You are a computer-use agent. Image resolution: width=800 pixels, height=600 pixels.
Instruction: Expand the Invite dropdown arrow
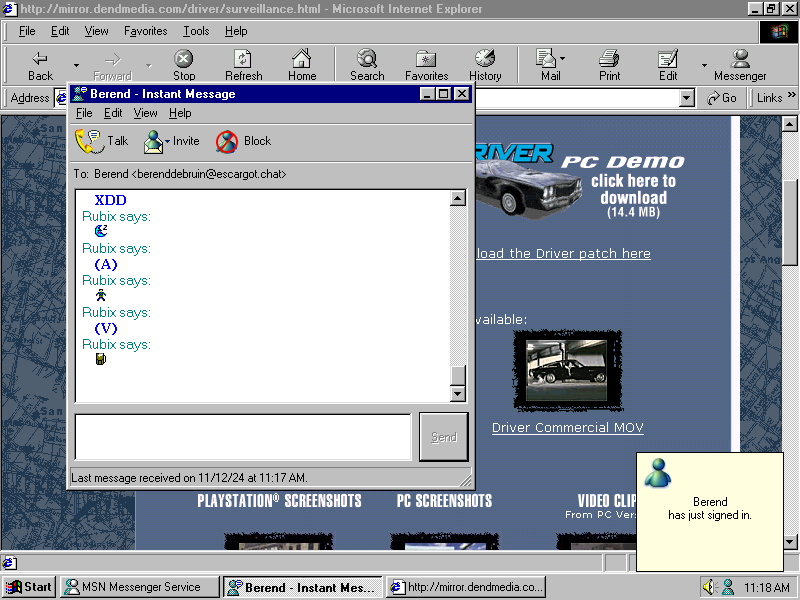pos(168,142)
